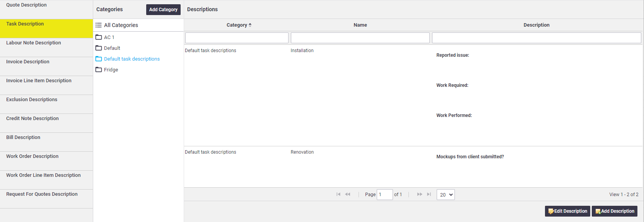Select the Installation name cell
Image resolution: width=644 pixels, height=222 pixels.
point(302,51)
